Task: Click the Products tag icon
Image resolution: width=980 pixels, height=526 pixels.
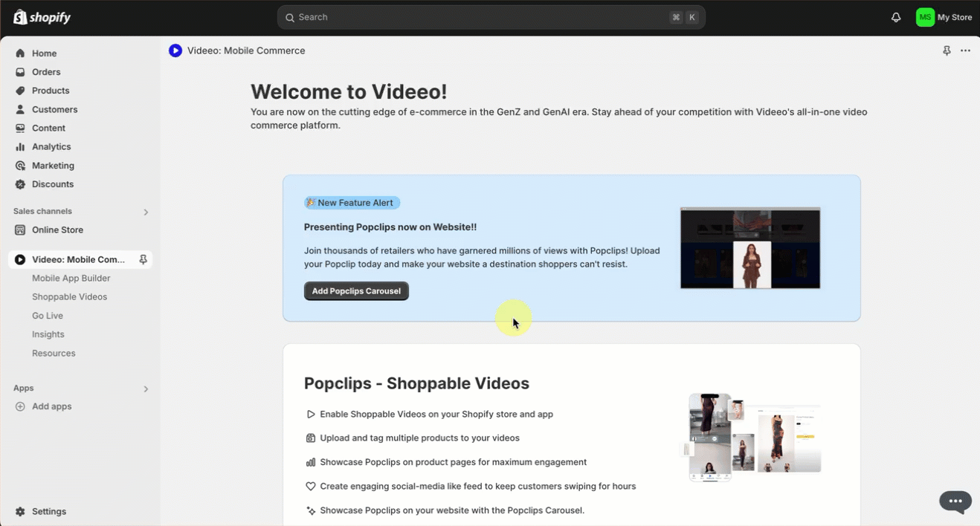Action: pyautogui.click(x=20, y=91)
